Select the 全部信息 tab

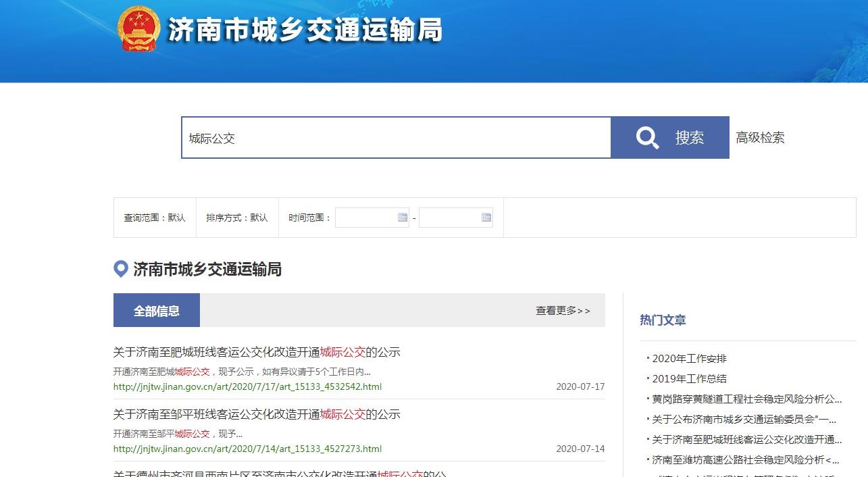click(157, 311)
